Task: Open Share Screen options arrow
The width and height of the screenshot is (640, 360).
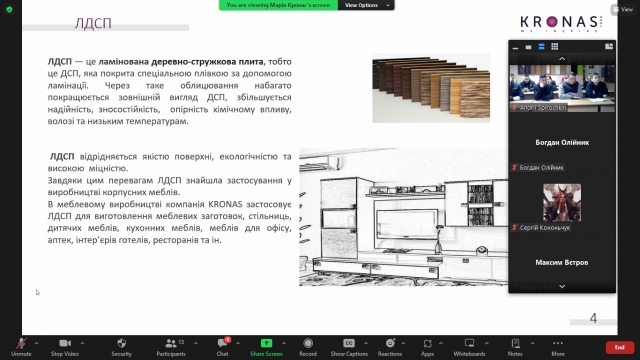Action: (x=284, y=344)
